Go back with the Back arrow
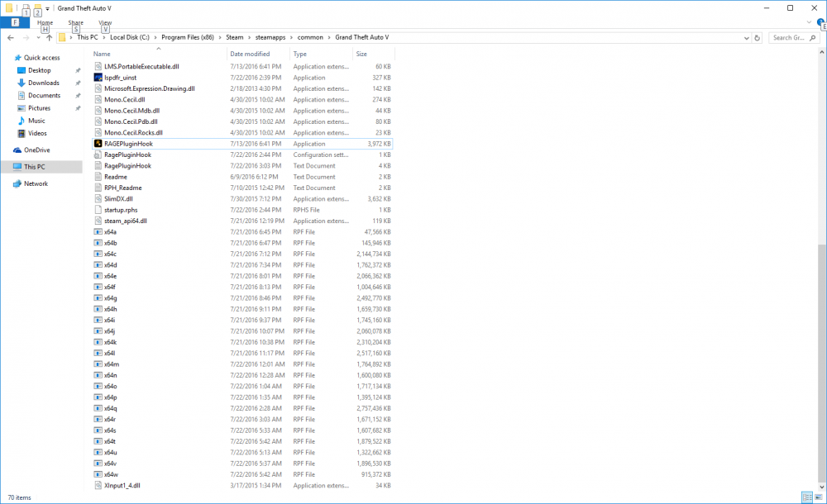This screenshot has width=827, height=504. 11,37
